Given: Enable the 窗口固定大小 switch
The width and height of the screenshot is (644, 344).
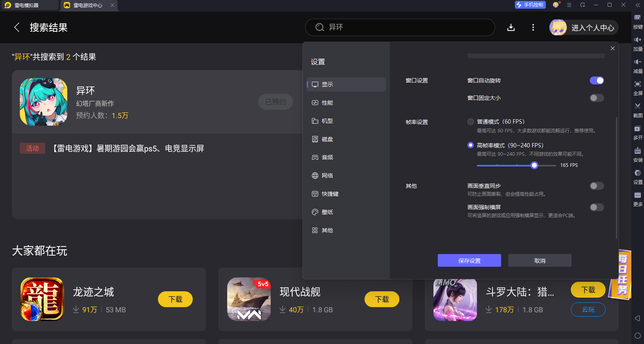Looking at the screenshot, I should [x=597, y=98].
